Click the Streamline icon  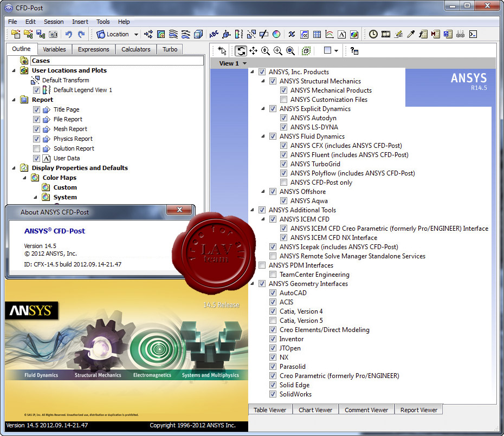pos(173,34)
